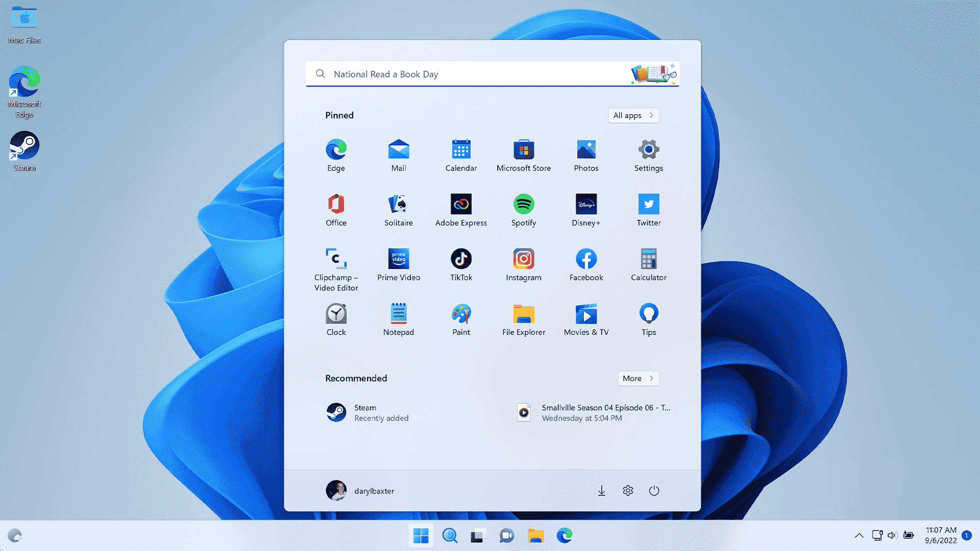Open Spotify app
The width and height of the screenshot is (980, 551).
pyautogui.click(x=524, y=204)
